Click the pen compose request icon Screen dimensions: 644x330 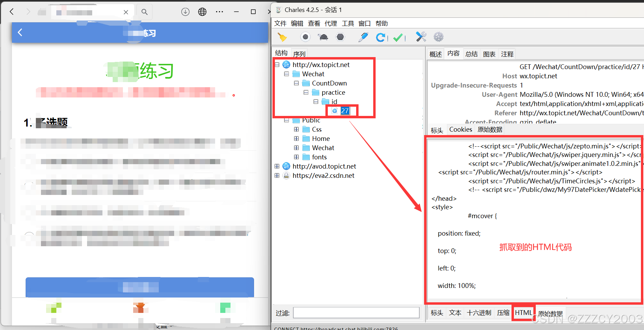click(363, 37)
